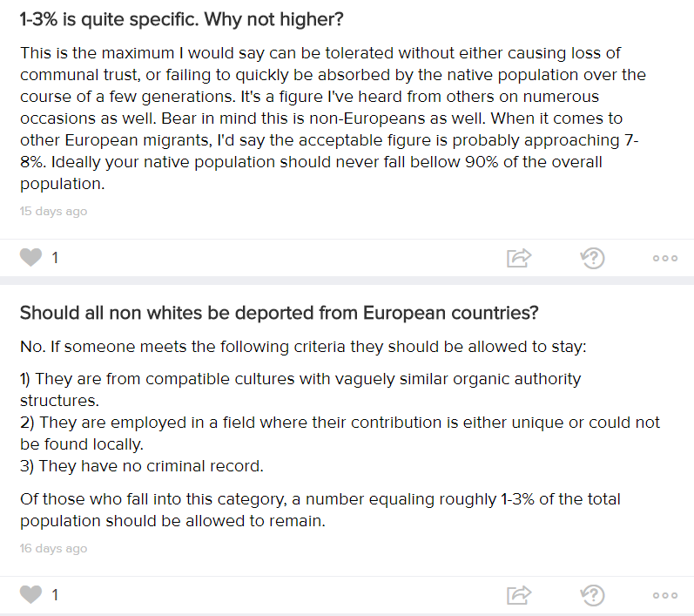Click the re-ask question mark icon under the 16 days ago answer
The image size is (694, 616).
(592, 595)
